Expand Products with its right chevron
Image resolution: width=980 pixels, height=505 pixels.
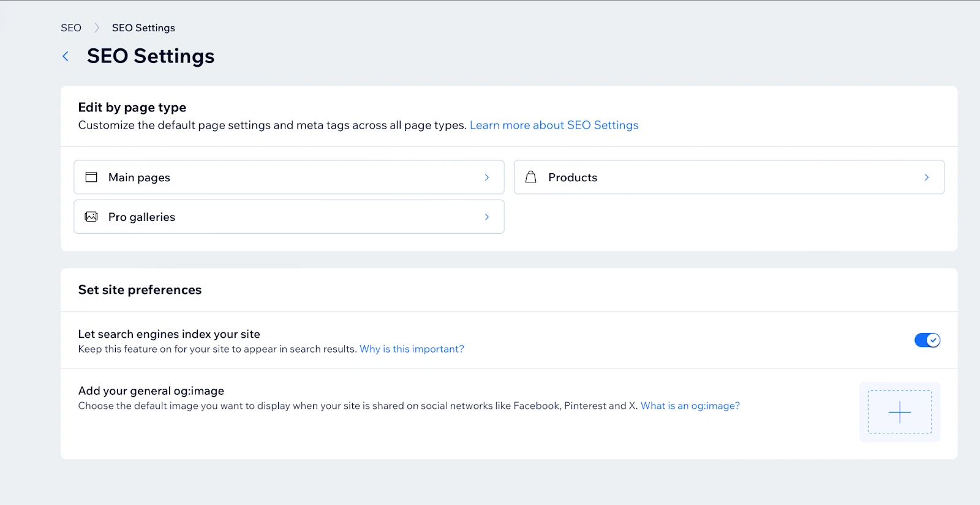point(927,178)
